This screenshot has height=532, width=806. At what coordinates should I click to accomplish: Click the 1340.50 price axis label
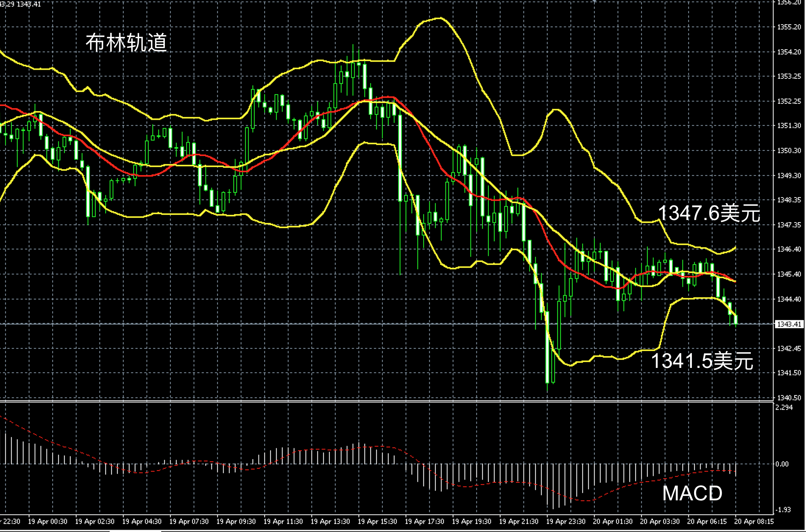(x=789, y=398)
